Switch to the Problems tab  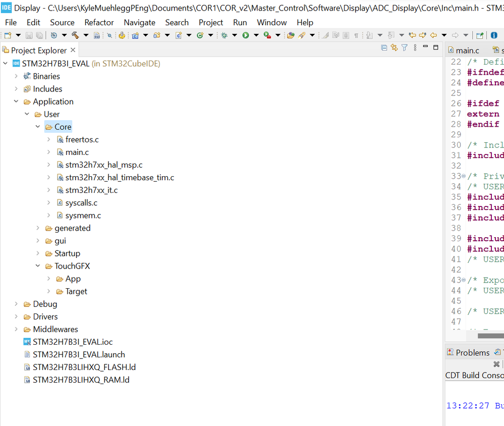(468, 353)
